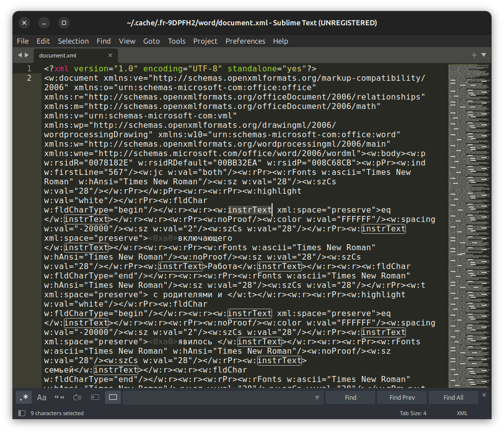Open the Selection menu
The width and height of the screenshot is (504, 433).
73,41
